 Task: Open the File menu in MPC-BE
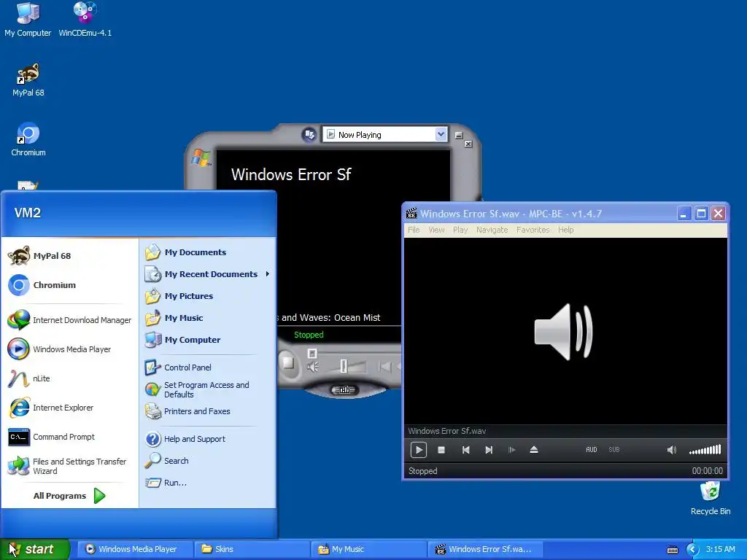pyautogui.click(x=414, y=230)
